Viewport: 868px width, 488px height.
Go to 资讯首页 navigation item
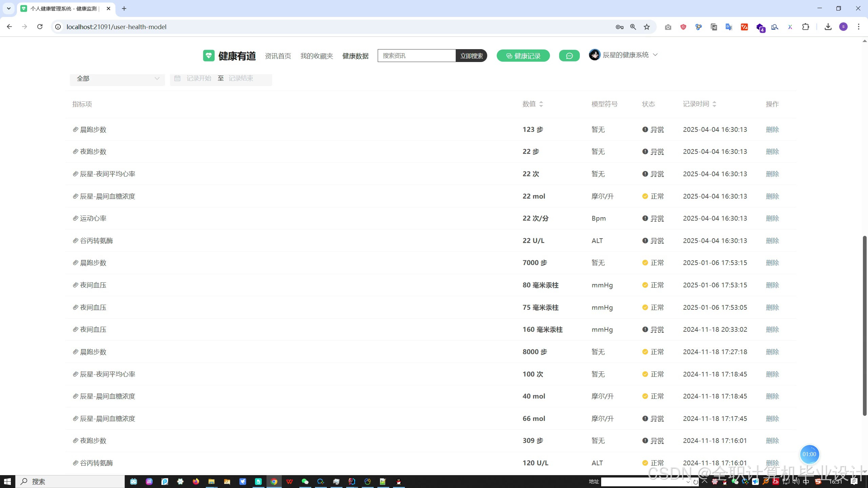(278, 56)
